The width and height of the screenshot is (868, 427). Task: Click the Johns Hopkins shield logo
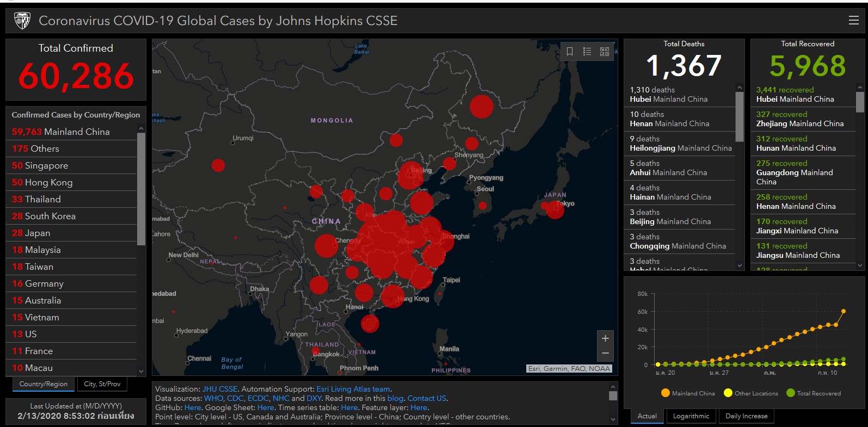(22, 21)
